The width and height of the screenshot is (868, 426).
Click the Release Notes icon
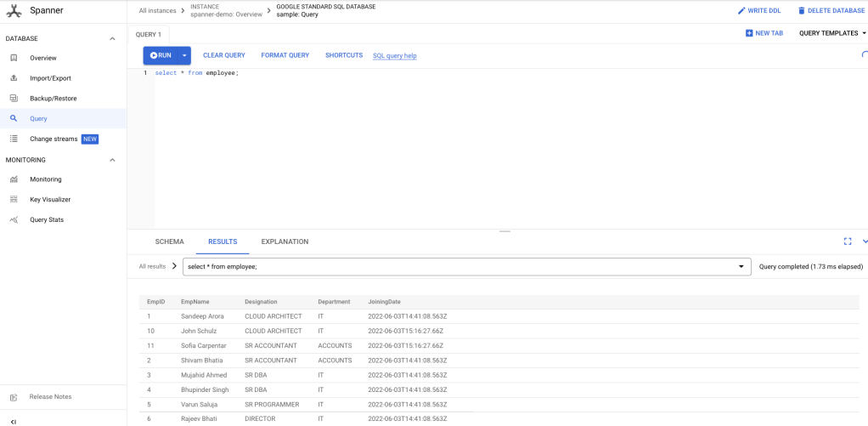tap(14, 397)
